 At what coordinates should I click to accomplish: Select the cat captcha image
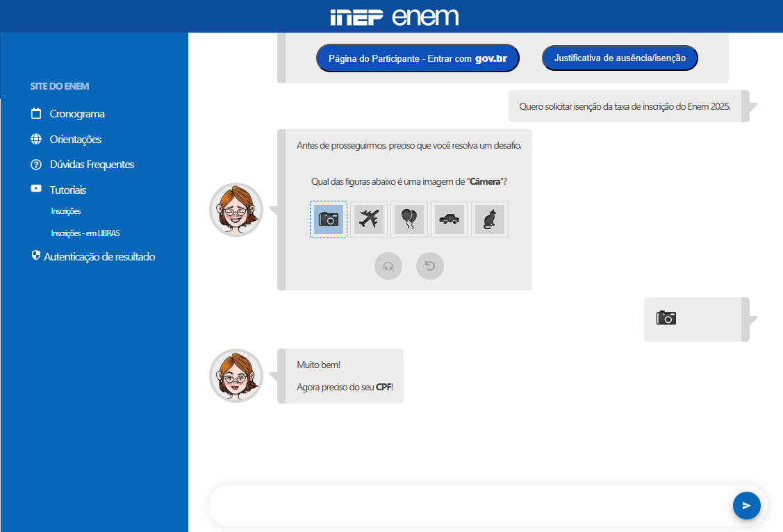489,219
